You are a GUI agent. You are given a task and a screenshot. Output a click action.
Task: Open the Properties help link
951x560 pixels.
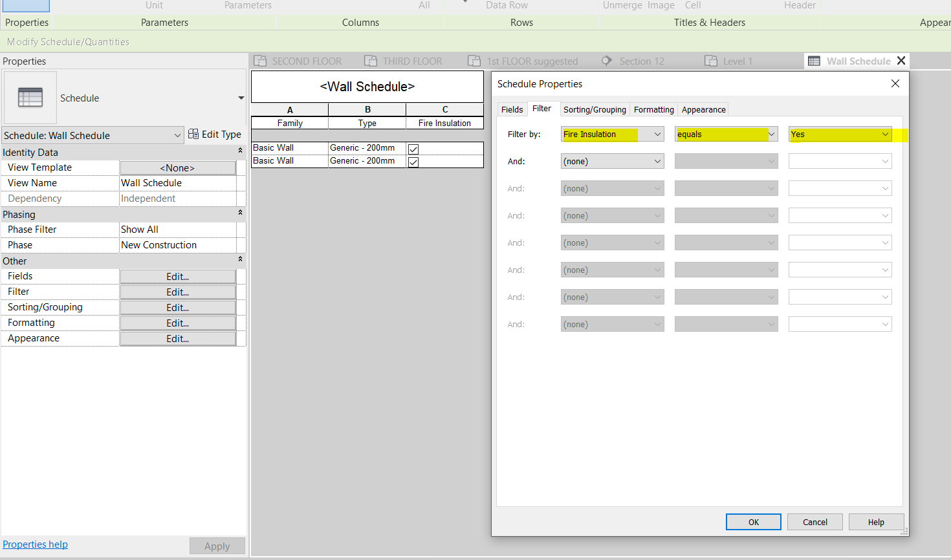[x=35, y=544]
